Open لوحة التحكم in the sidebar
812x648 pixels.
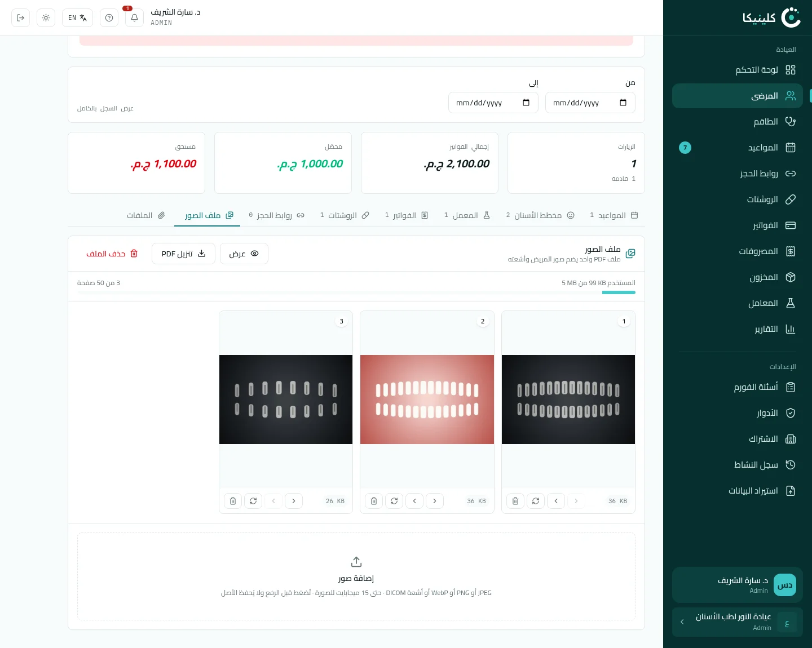[738, 70]
